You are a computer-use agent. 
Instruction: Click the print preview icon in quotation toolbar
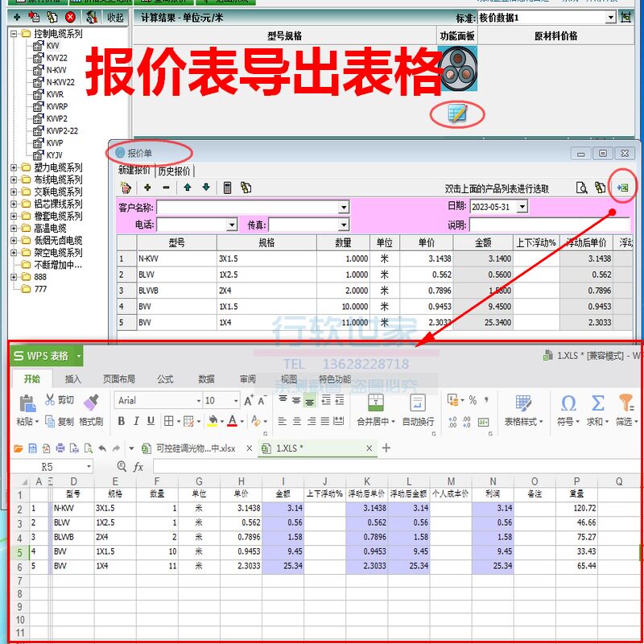581,188
